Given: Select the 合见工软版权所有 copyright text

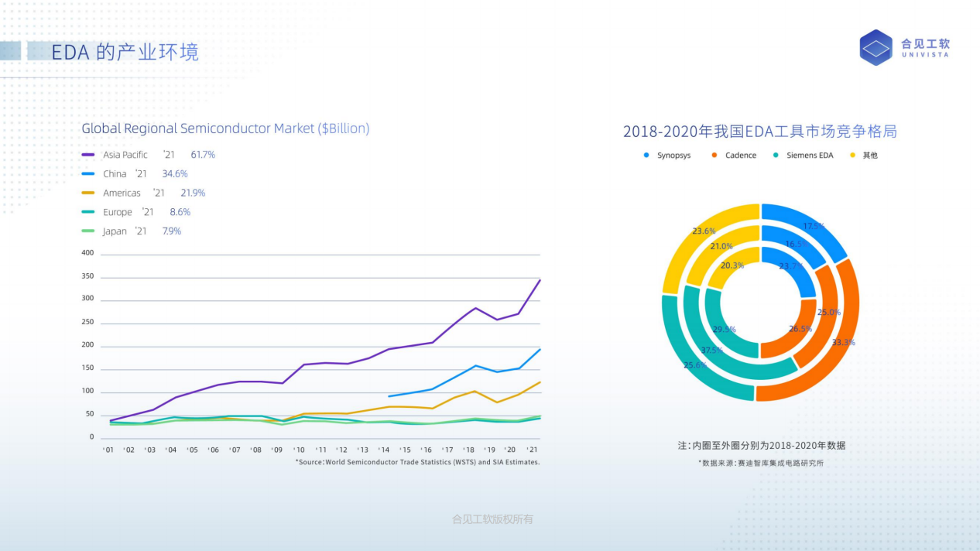Looking at the screenshot, I should pyautogui.click(x=492, y=519).
